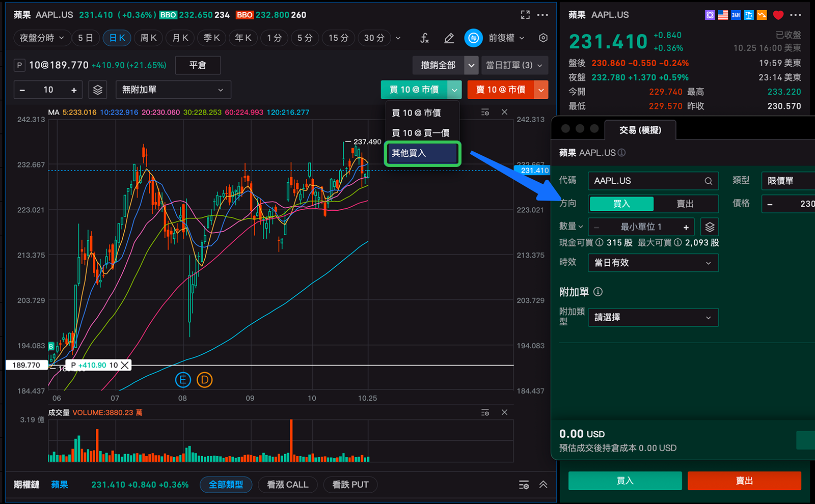This screenshot has height=504, width=815.
Task: Open the 附加類型 請選擇 dropdown
Action: pyautogui.click(x=653, y=318)
